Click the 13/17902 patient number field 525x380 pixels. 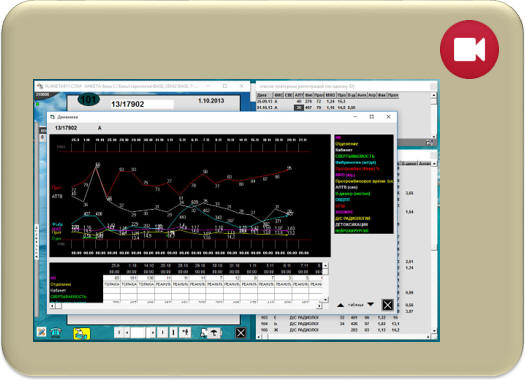[142, 104]
